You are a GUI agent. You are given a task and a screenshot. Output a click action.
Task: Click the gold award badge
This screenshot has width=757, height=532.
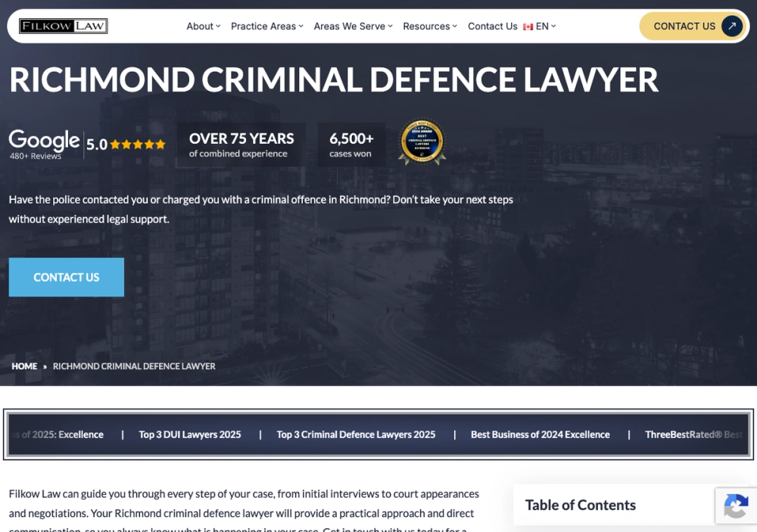(x=422, y=142)
